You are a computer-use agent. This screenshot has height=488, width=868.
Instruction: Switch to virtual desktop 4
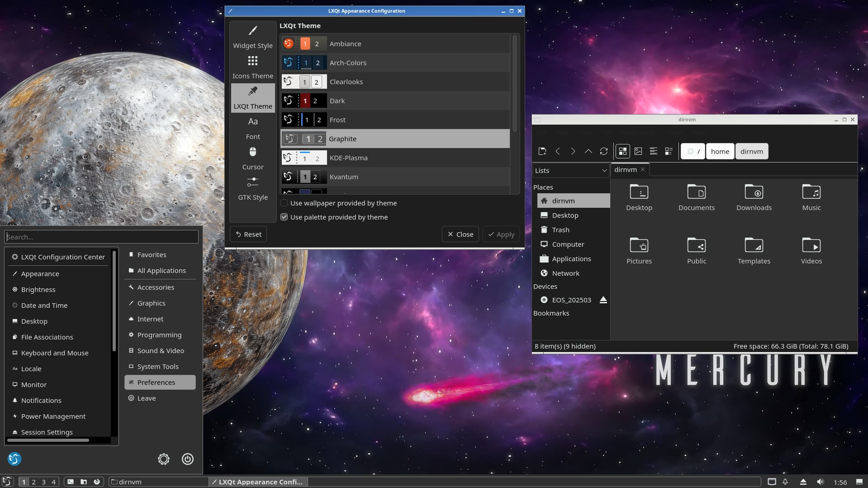54,482
